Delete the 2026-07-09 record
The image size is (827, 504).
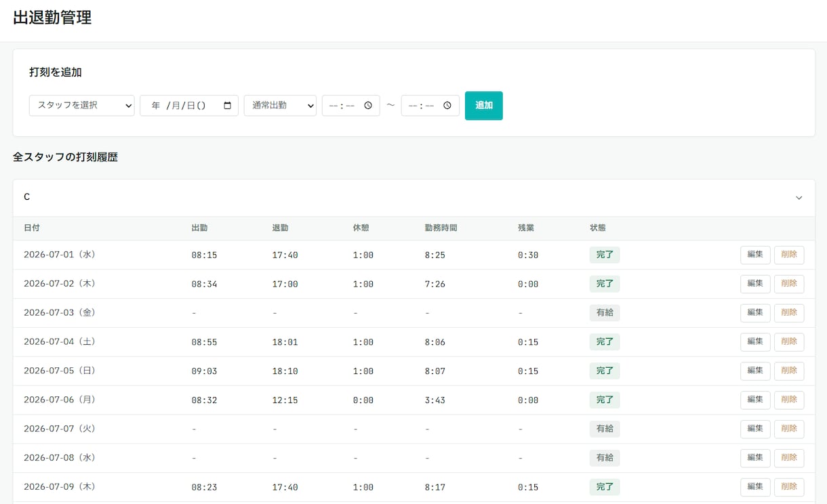[x=789, y=487]
